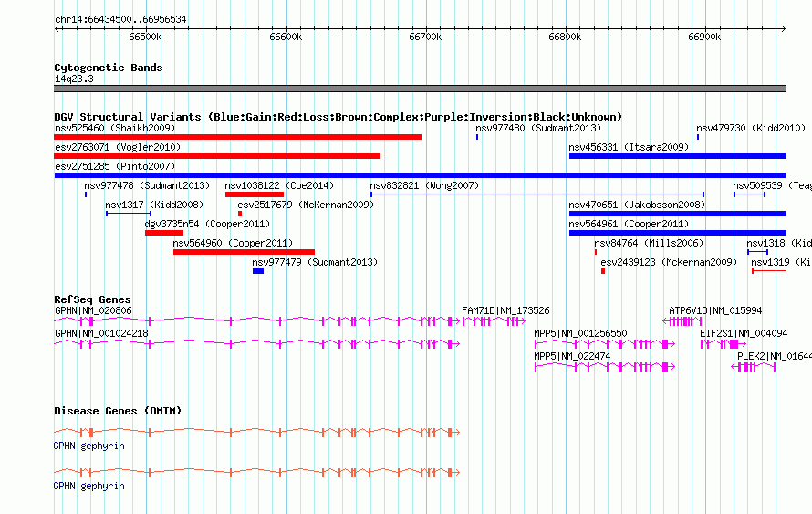This screenshot has height=514, width=812.
Task: Click the RefSeq Genes track title
Action: tap(92, 299)
